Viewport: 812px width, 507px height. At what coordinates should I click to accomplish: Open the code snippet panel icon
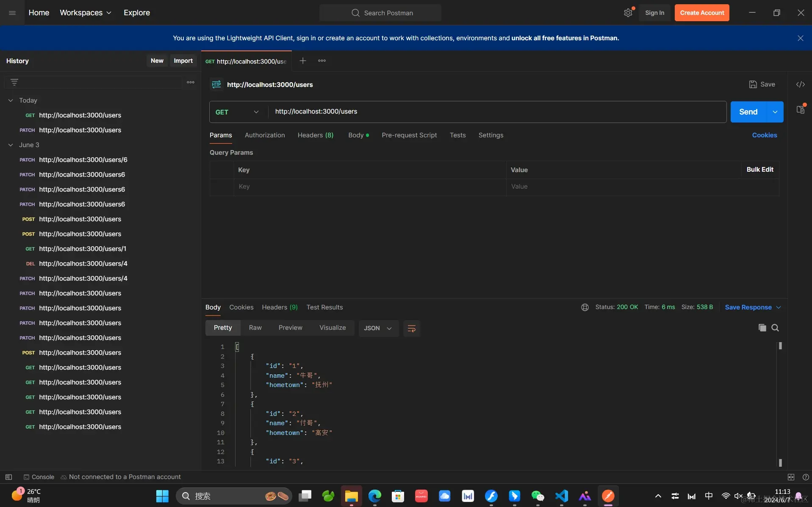pos(800,84)
